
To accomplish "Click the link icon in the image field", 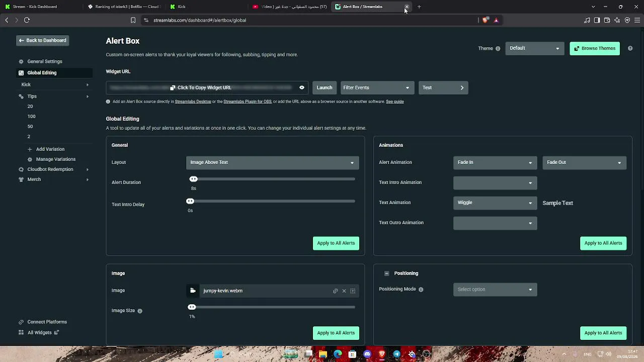I will coord(336,291).
